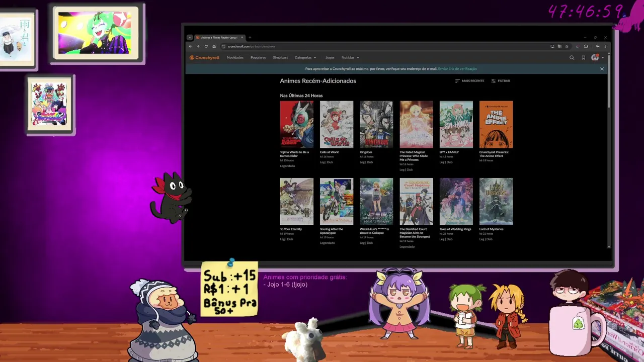Screen dimensions: 644x362
Task: Click the Crunchyroll logo
Action: click(204, 58)
